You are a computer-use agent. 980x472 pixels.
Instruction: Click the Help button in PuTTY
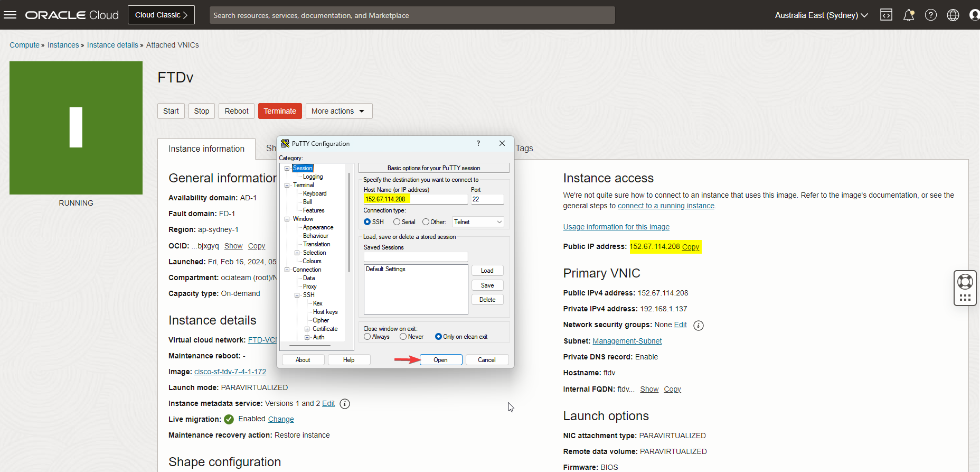pyautogui.click(x=349, y=360)
